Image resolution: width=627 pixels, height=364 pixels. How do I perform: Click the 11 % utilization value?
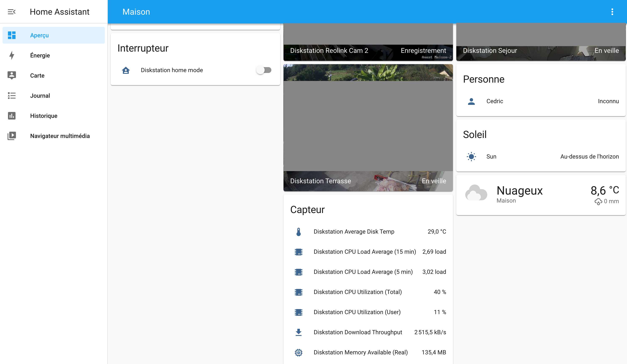tap(440, 312)
